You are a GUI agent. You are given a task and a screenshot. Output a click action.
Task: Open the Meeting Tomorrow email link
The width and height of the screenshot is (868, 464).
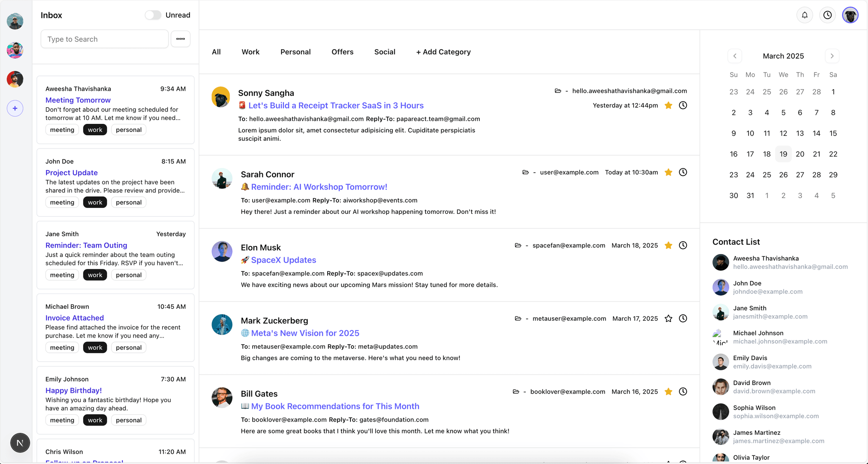tap(78, 100)
